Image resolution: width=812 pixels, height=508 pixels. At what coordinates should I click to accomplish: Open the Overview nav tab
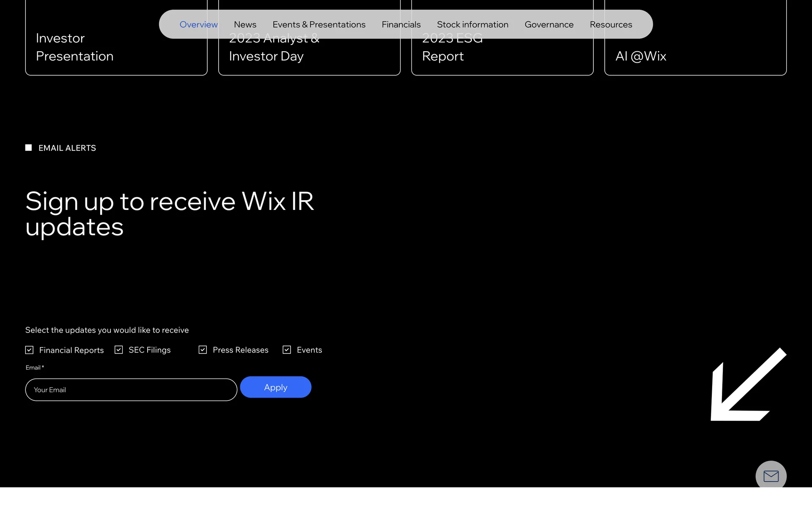[x=198, y=25]
